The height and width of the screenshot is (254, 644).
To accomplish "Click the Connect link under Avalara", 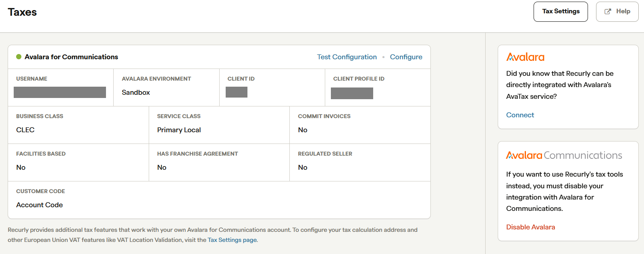I will click(520, 115).
